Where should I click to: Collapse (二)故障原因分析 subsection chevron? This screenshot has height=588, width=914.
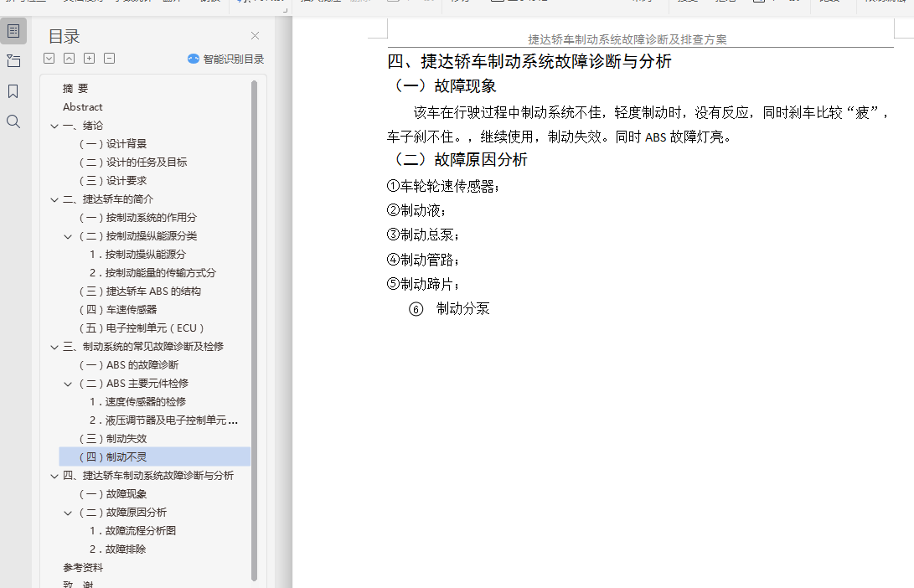coord(68,513)
